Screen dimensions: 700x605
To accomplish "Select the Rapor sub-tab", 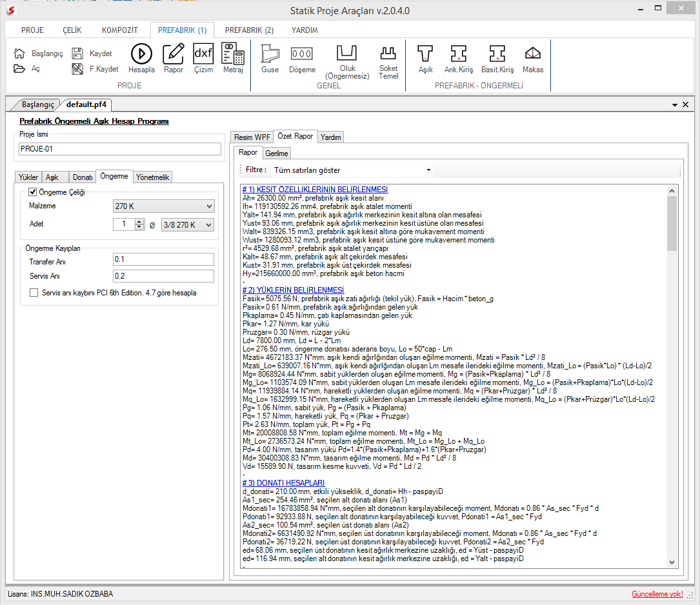I will click(248, 152).
